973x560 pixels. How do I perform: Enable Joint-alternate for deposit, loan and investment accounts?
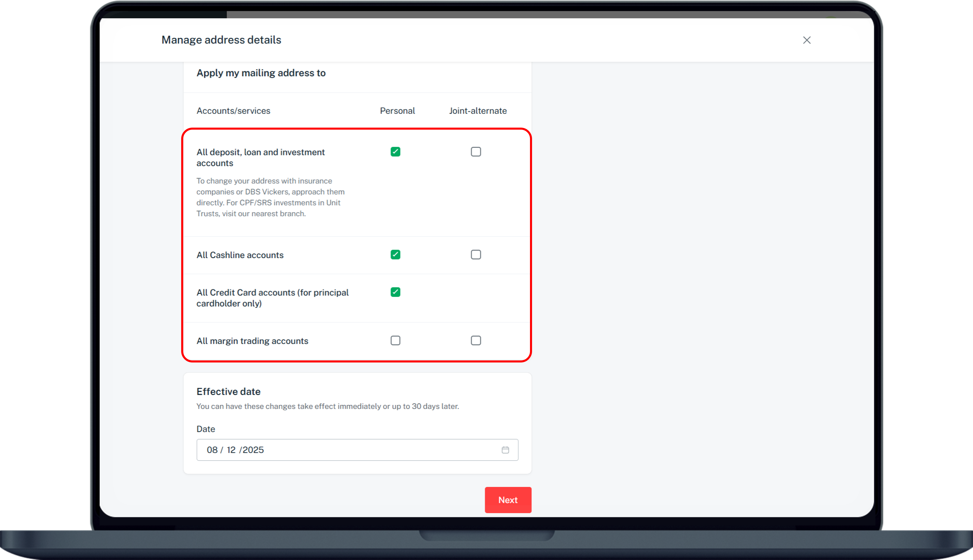tap(475, 152)
